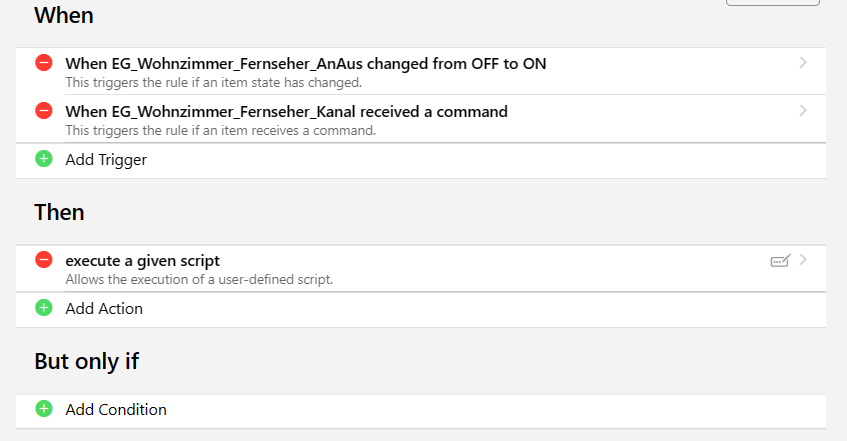Viewport: 847px width, 441px height.
Task: Click the 'But only if' section heading
Action: point(86,361)
